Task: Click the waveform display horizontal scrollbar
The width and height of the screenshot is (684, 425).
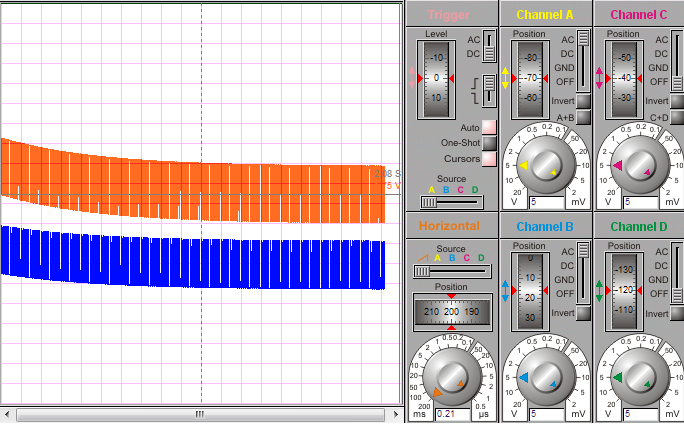Action: click(199, 414)
